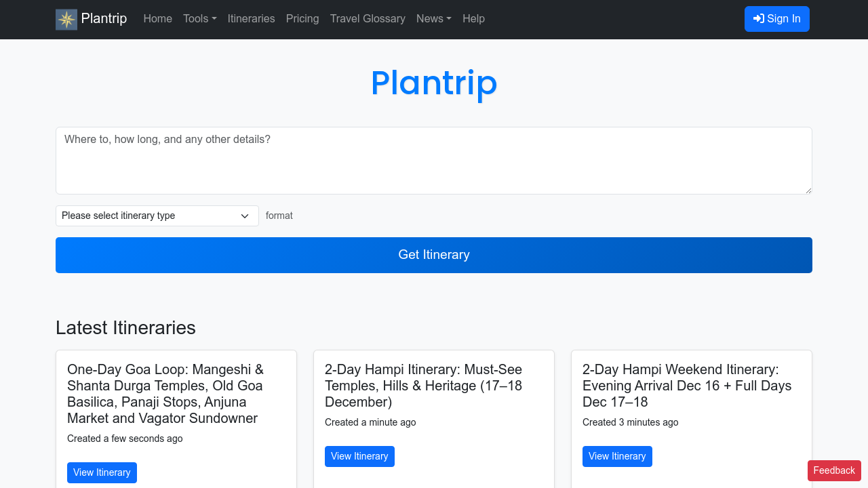The image size is (868, 488).
Task: Open the Travel Glossary page
Action: (x=368, y=19)
